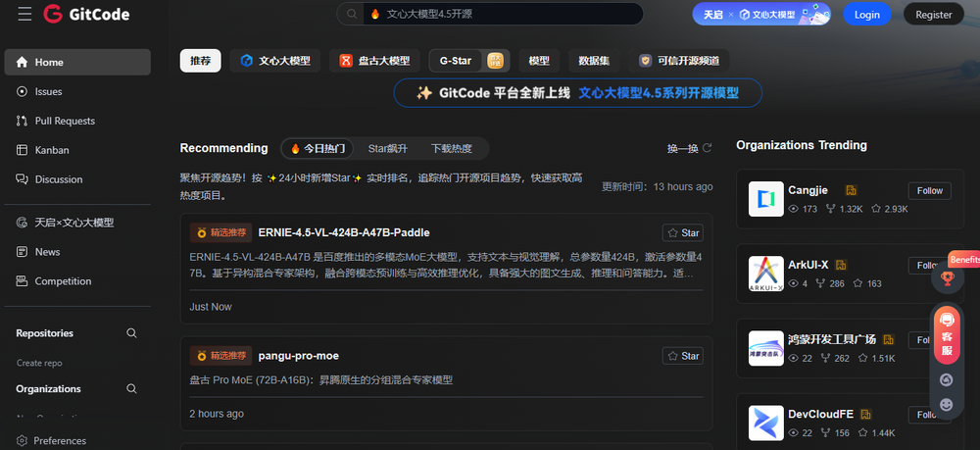The height and width of the screenshot is (450, 980).
Task: Click the Cangjie organization logo
Action: point(765,199)
